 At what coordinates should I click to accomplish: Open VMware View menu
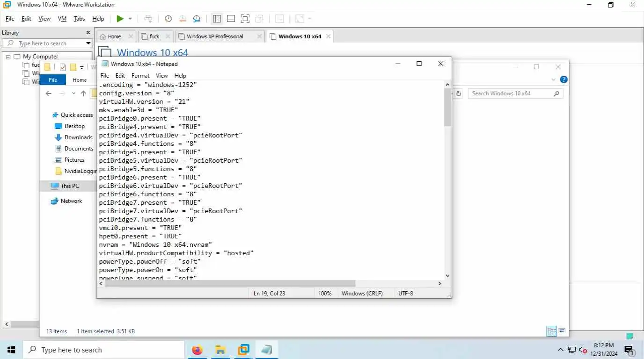(44, 19)
